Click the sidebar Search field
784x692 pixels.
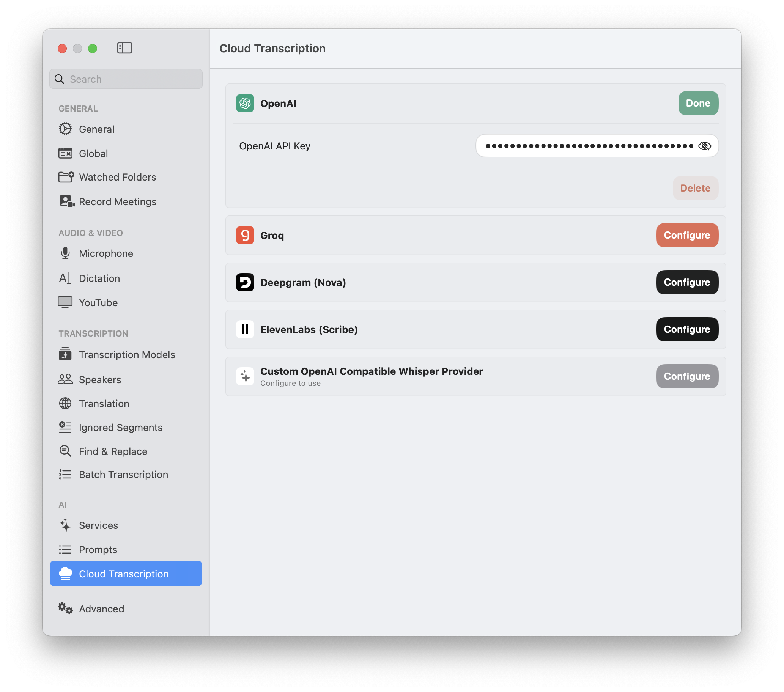126,79
